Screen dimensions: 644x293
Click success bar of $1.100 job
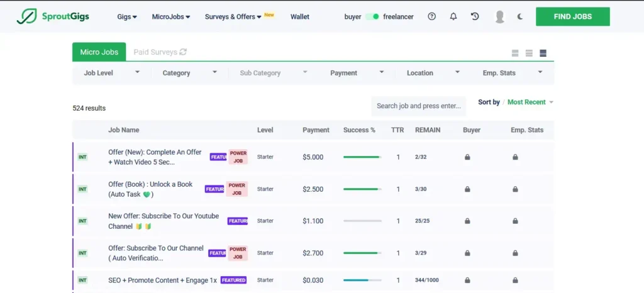point(362,221)
